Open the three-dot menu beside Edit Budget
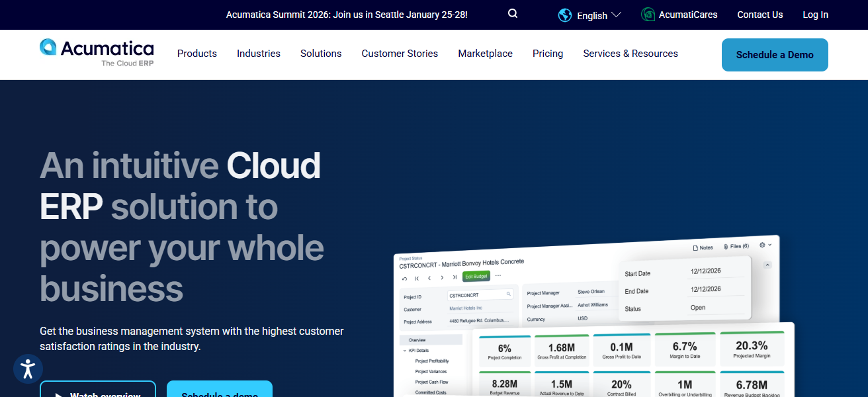The image size is (868, 397). click(498, 275)
